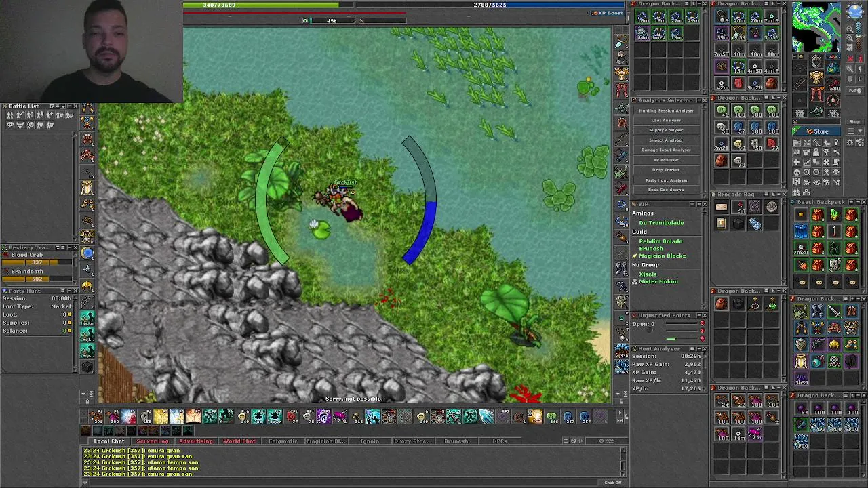Screen dimensions: 868x488
Task: Pick the purple item labeled 44m
Action: tap(642, 33)
